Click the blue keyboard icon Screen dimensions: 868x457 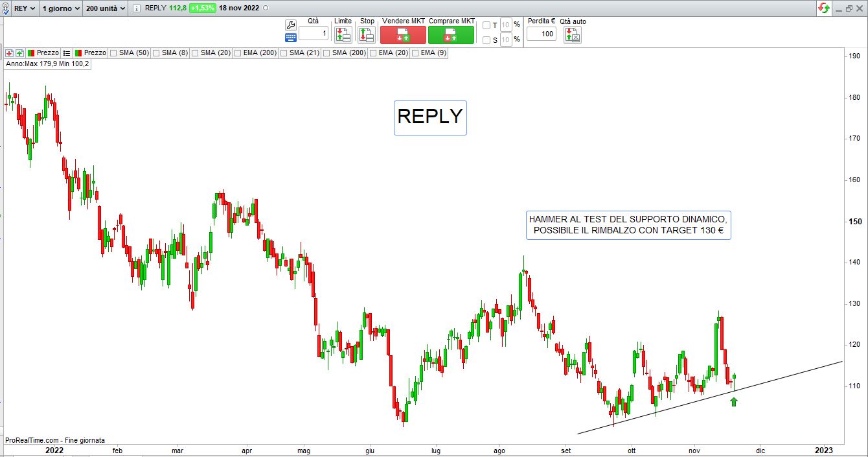(291, 38)
